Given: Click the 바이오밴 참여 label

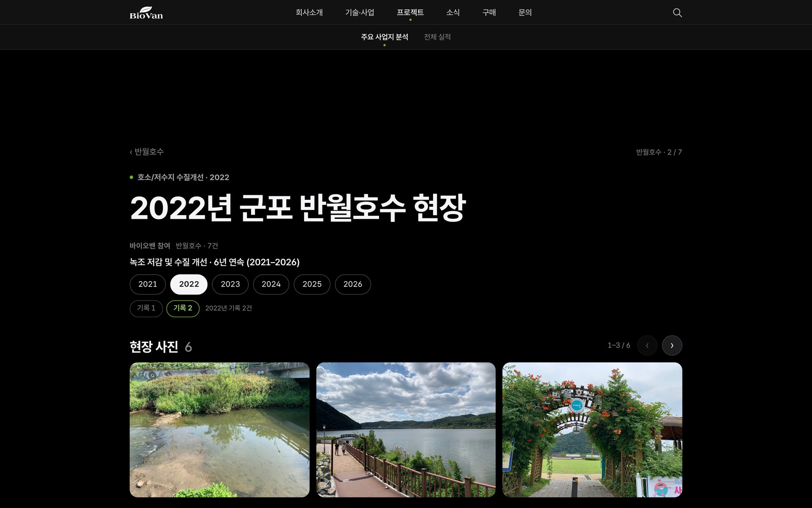Looking at the screenshot, I should point(150,246).
